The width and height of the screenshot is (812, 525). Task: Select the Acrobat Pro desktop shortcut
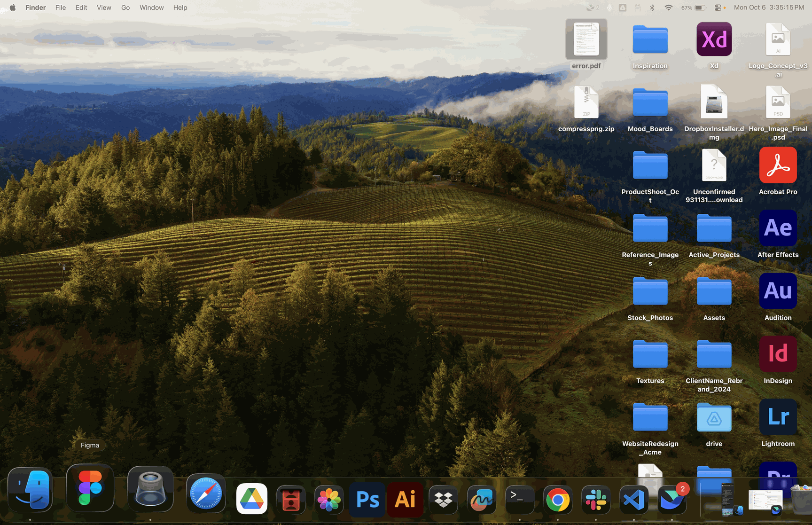click(778, 165)
